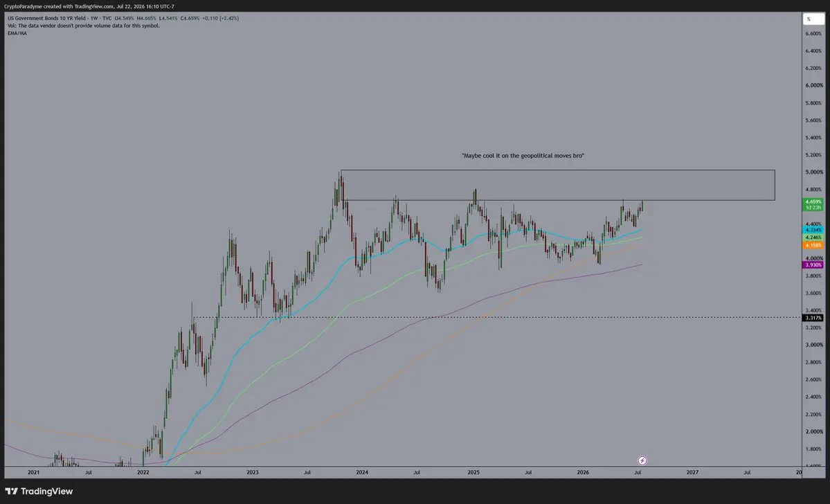830x504 pixels.
Task: Click the purple 3.930% moving average label
Action: [813, 264]
